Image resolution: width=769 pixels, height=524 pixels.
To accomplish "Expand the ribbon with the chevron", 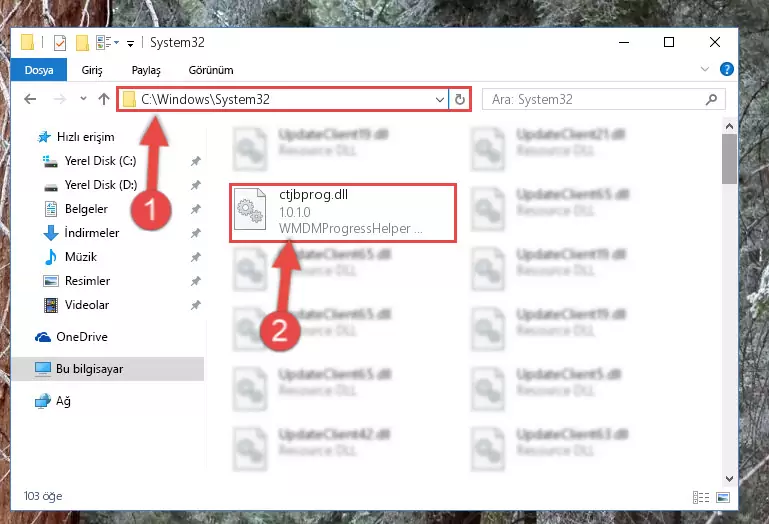I will pos(705,69).
